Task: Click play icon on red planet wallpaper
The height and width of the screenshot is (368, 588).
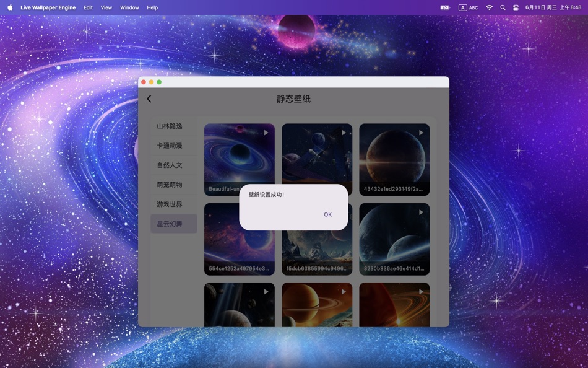Action: click(421, 292)
